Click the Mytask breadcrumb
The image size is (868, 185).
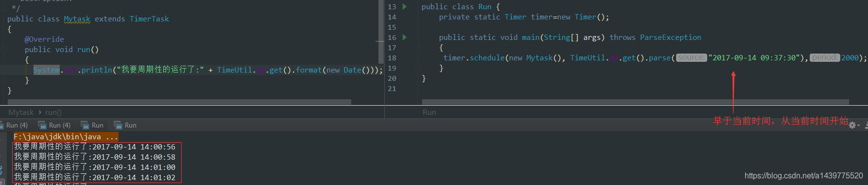tap(21, 112)
